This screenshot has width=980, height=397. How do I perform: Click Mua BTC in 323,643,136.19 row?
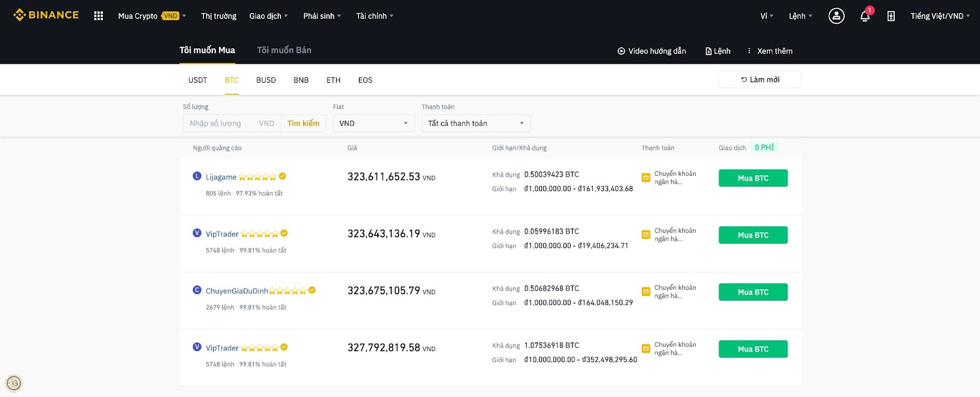(753, 235)
